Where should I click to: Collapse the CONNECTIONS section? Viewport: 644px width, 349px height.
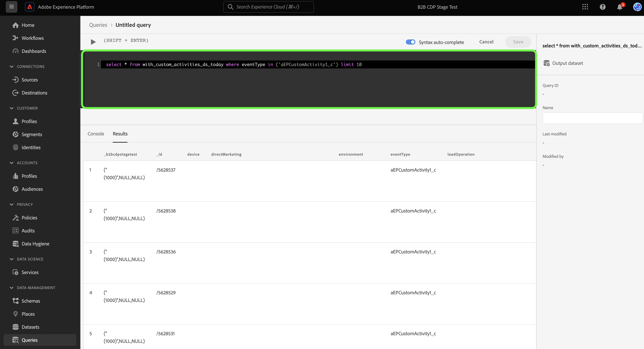pos(12,66)
